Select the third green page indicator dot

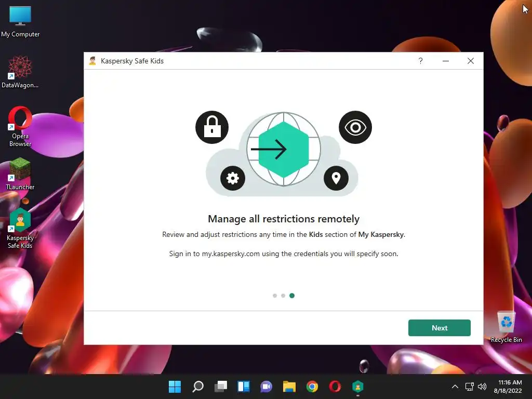tap(292, 296)
